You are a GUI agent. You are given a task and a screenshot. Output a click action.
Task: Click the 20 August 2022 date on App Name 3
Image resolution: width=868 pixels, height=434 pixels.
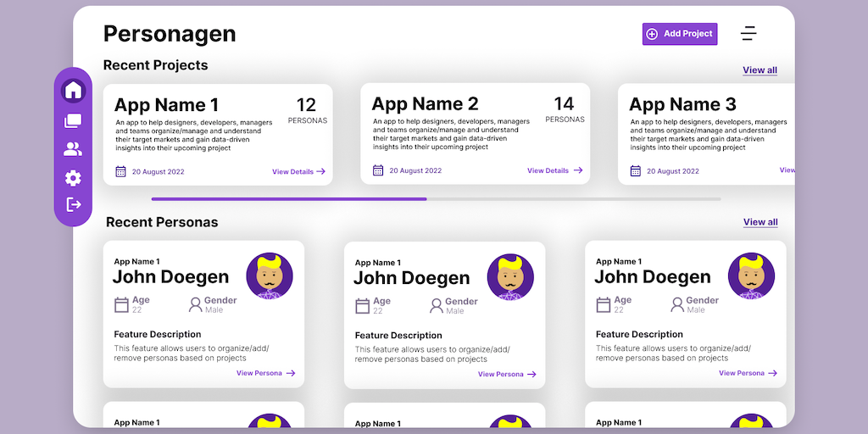click(672, 171)
